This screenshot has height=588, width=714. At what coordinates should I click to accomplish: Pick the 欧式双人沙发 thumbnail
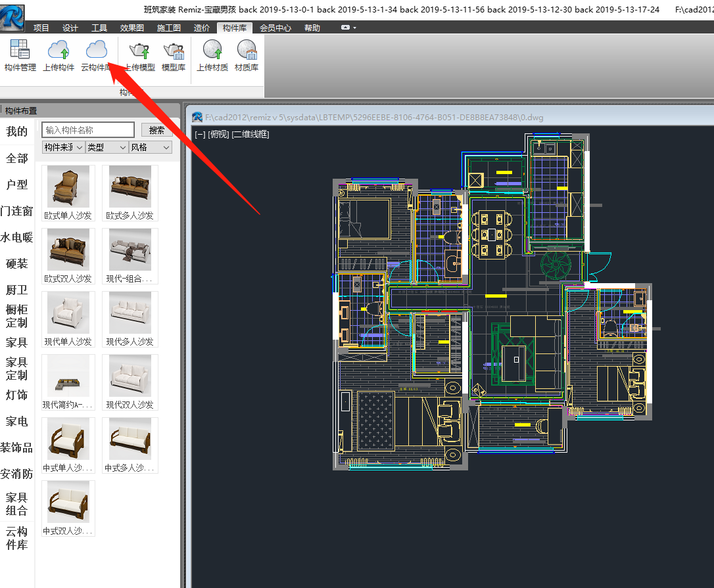point(68,256)
